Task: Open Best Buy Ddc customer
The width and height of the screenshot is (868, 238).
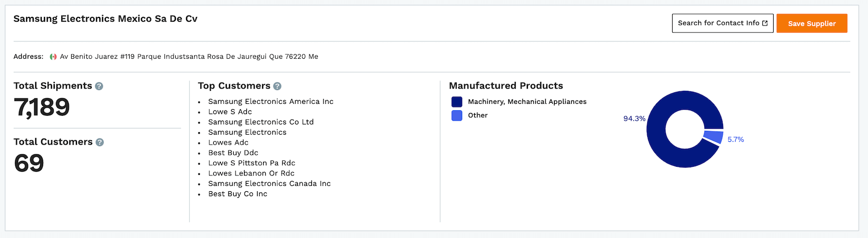Action: [233, 153]
